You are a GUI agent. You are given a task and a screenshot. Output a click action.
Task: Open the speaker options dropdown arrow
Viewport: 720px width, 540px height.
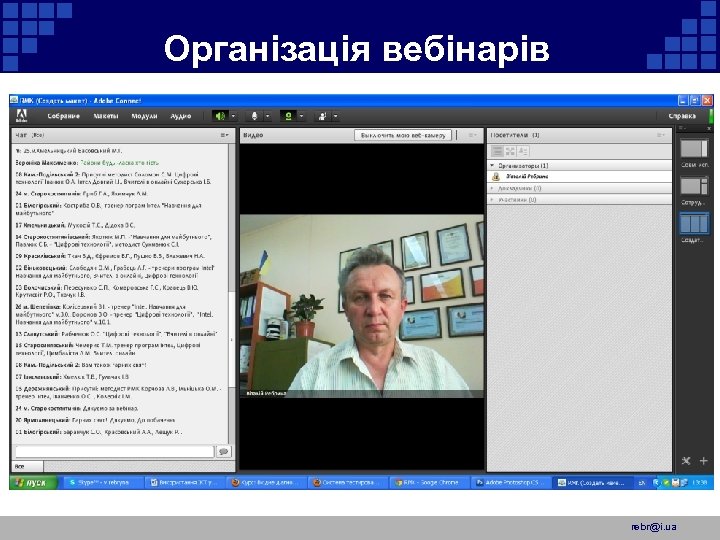233,116
